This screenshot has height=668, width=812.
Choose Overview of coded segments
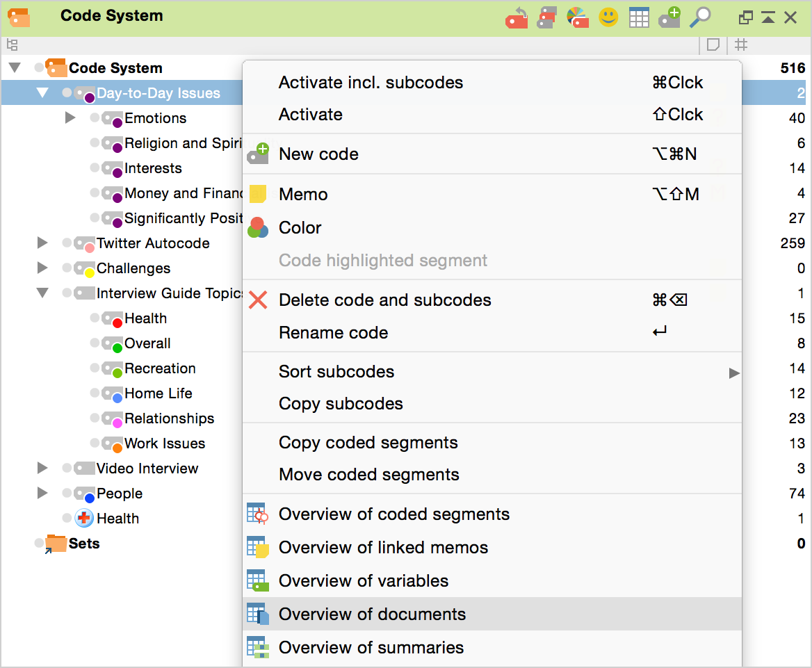(393, 514)
